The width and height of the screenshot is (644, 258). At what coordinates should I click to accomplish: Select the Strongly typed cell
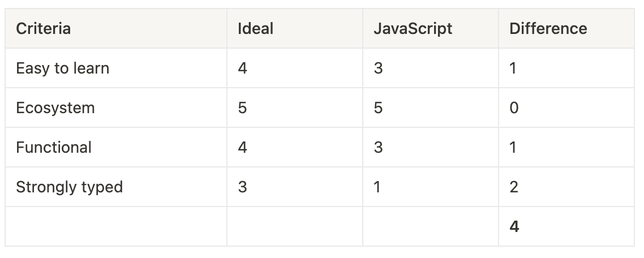pyautogui.click(x=116, y=187)
